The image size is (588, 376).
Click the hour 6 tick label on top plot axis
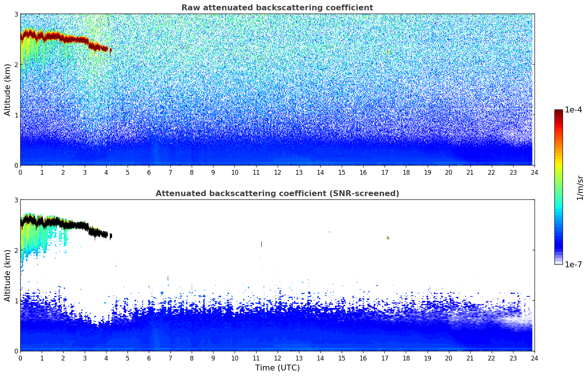(149, 173)
